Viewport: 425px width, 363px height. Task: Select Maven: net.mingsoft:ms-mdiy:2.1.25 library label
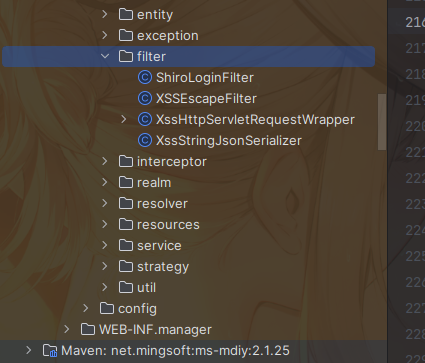coord(175,351)
